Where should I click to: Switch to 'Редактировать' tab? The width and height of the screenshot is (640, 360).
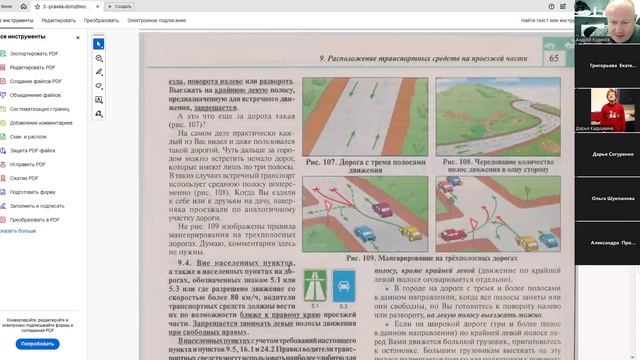58,20
